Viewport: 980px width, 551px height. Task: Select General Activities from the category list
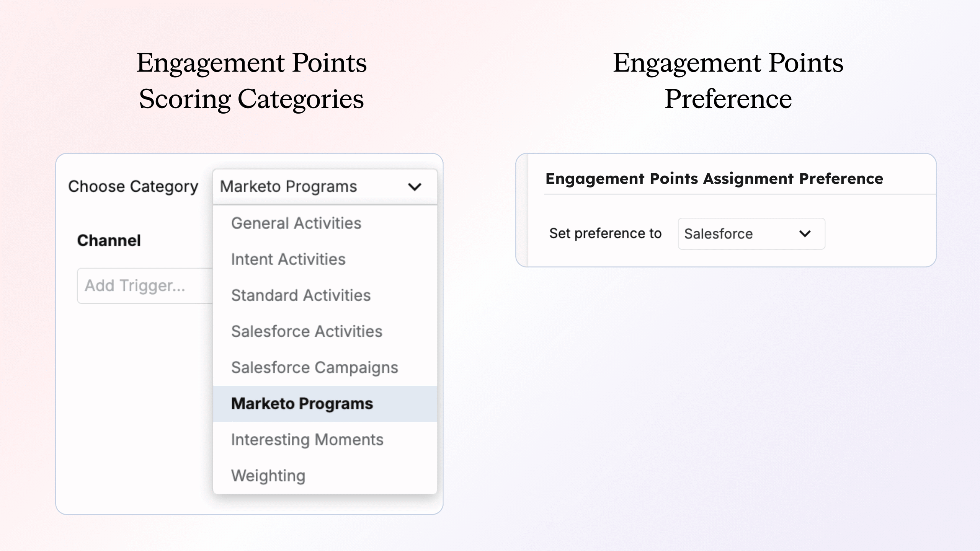296,223
